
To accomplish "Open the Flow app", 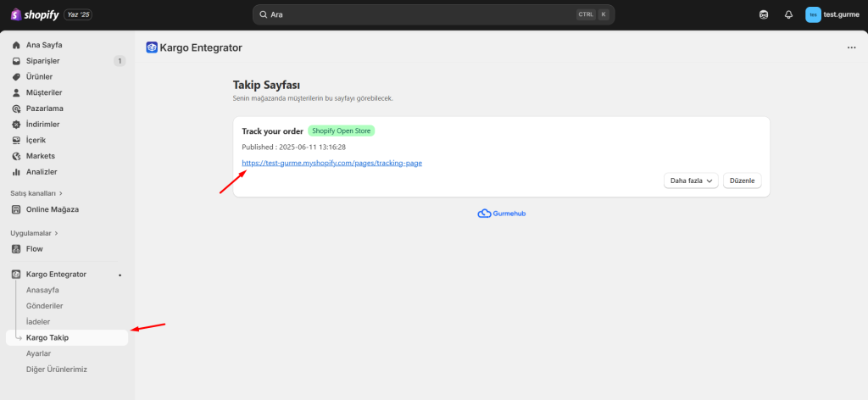I will coord(34,249).
